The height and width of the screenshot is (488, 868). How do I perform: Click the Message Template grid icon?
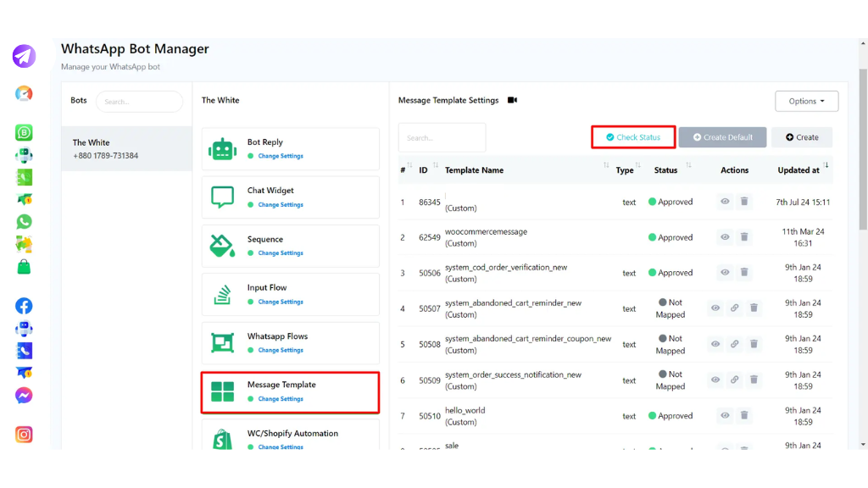223,391
